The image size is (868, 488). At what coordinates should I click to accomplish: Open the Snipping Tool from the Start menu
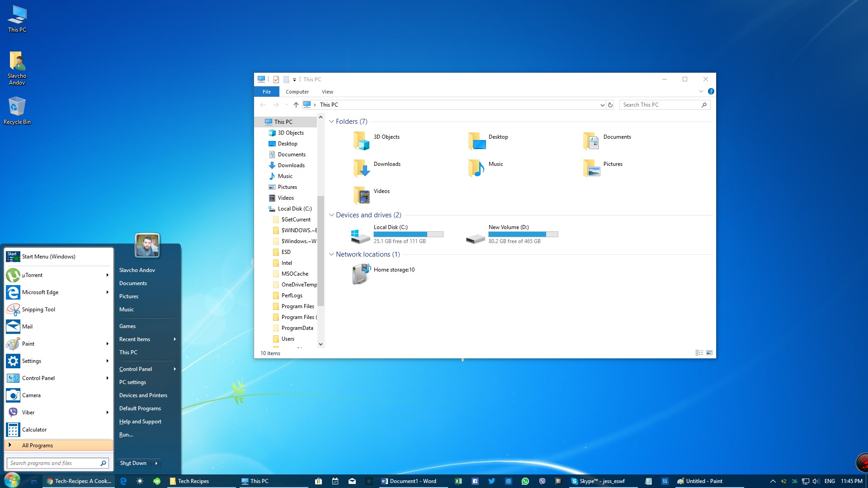(x=38, y=309)
